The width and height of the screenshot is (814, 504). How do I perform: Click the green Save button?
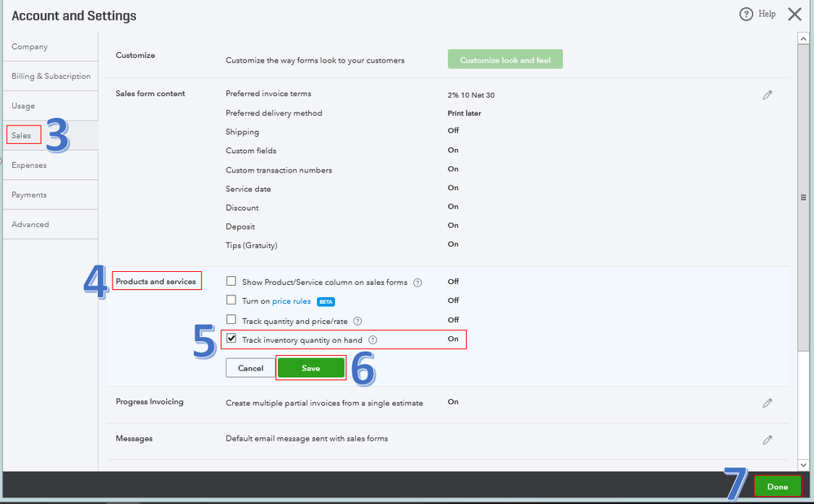click(x=311, y=368)
